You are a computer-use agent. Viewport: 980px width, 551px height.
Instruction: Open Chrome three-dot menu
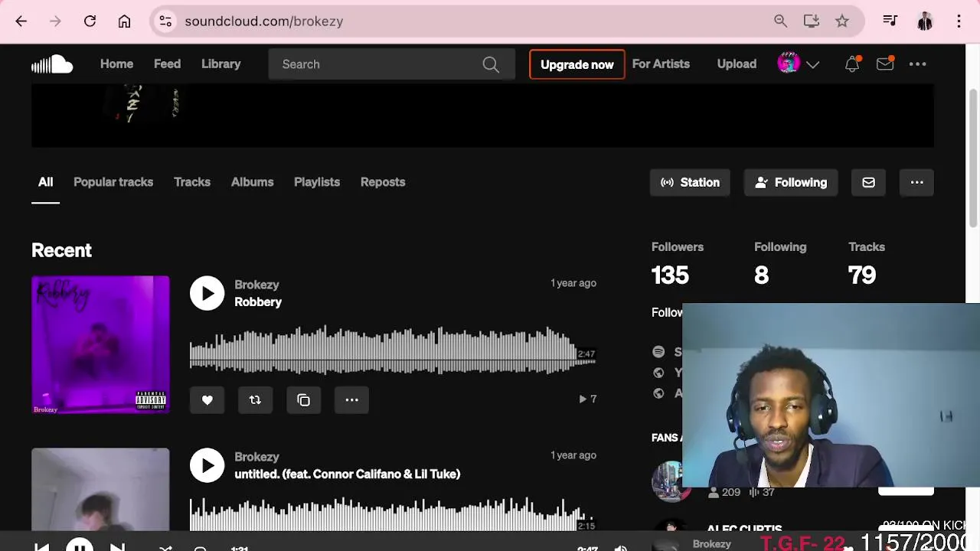pyautogui.click(x=959, y=21)
